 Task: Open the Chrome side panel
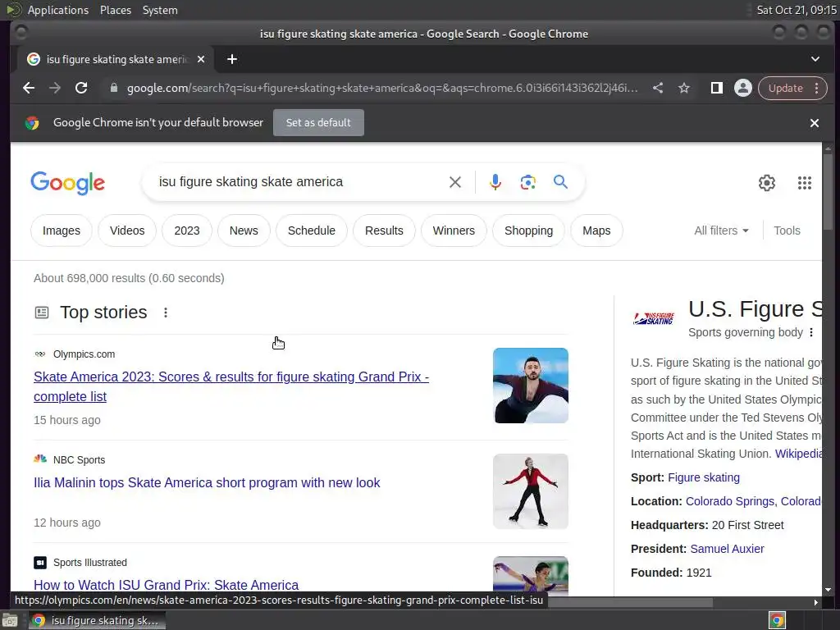point(717,88)
